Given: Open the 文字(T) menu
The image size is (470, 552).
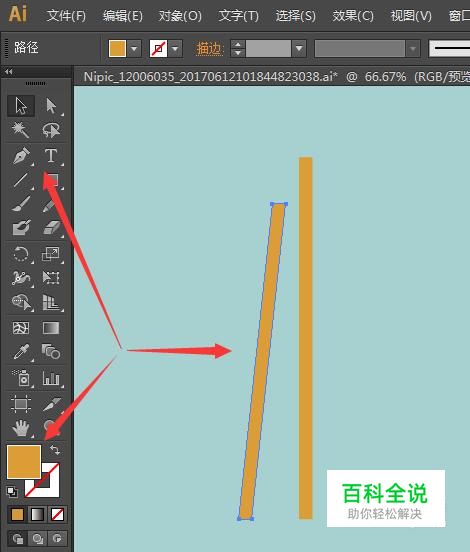Looking at the screenshot, I should (x=238, y=16).
